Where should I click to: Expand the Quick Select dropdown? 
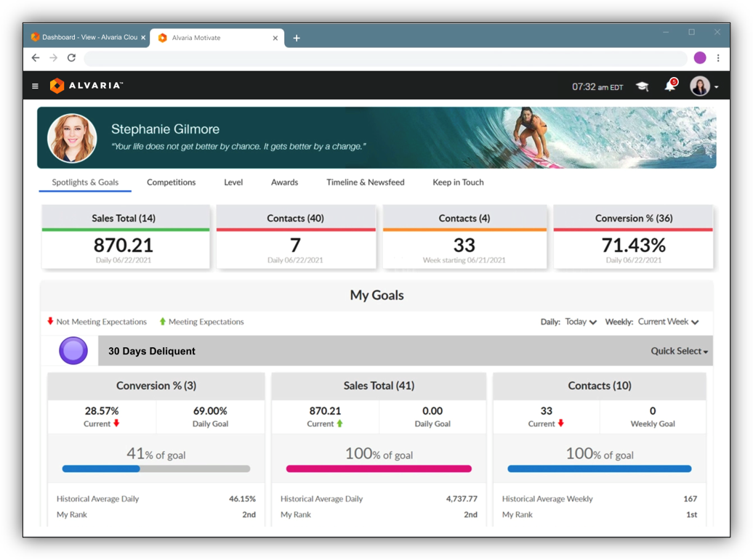(x=677, y=350)
